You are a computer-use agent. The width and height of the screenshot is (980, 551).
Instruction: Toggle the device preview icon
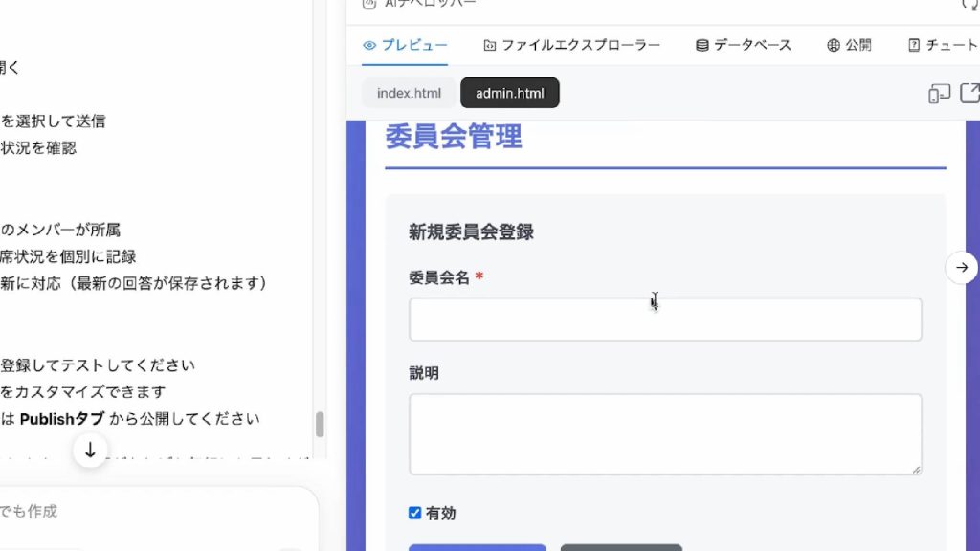point(939,93)
